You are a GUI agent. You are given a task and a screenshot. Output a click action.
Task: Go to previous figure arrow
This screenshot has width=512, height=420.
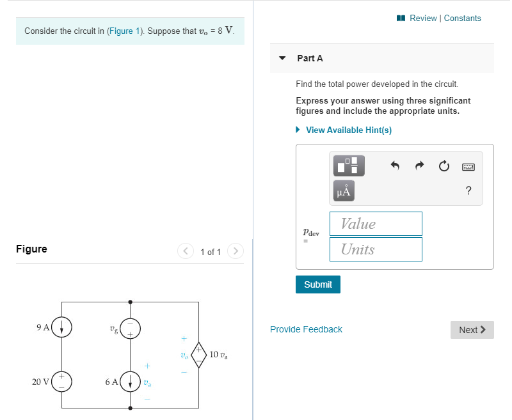click(x=186, y=251)
